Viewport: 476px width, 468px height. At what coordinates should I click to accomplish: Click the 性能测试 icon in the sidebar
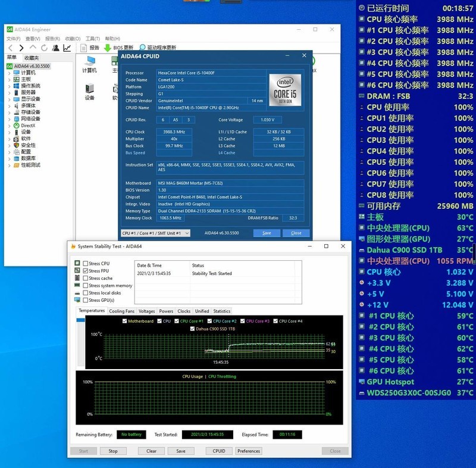[x=27, y=166]
